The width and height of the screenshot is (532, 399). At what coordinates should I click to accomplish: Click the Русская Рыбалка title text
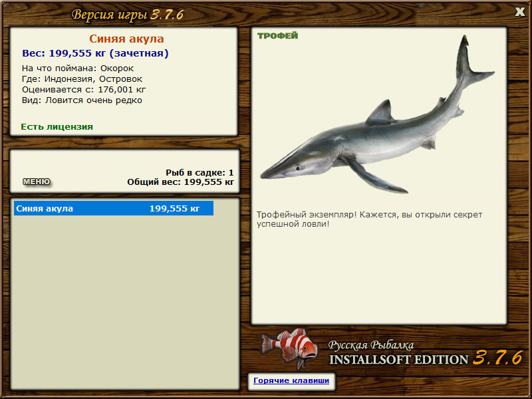(x=371, y=345)
